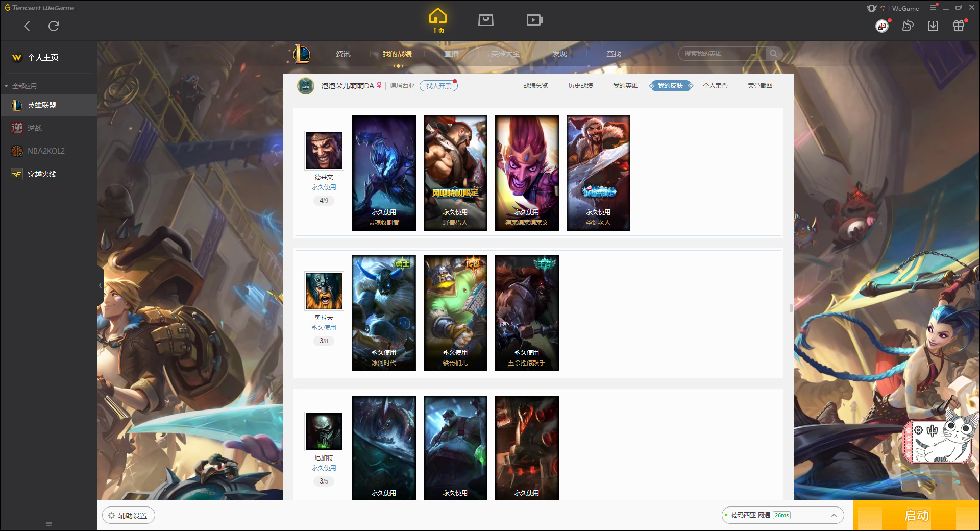Click the 3/8 skin count badge

point(324,341)
